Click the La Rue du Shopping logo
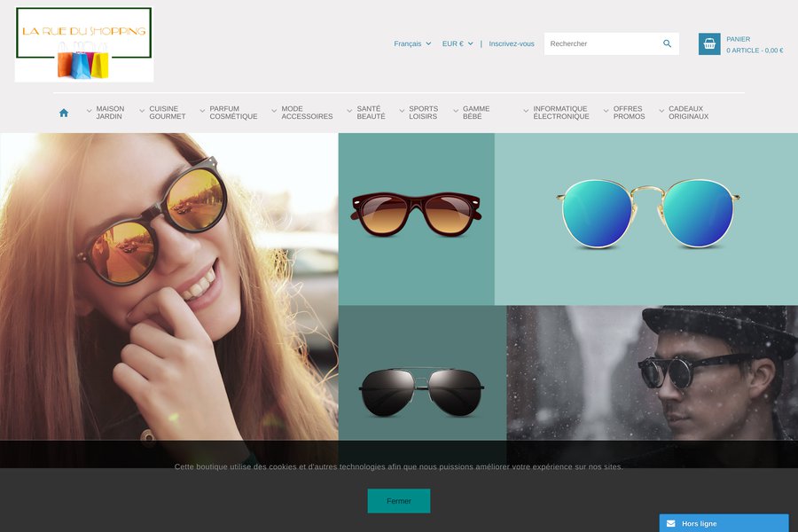This screenshot has width=798, height=532. 84,44
